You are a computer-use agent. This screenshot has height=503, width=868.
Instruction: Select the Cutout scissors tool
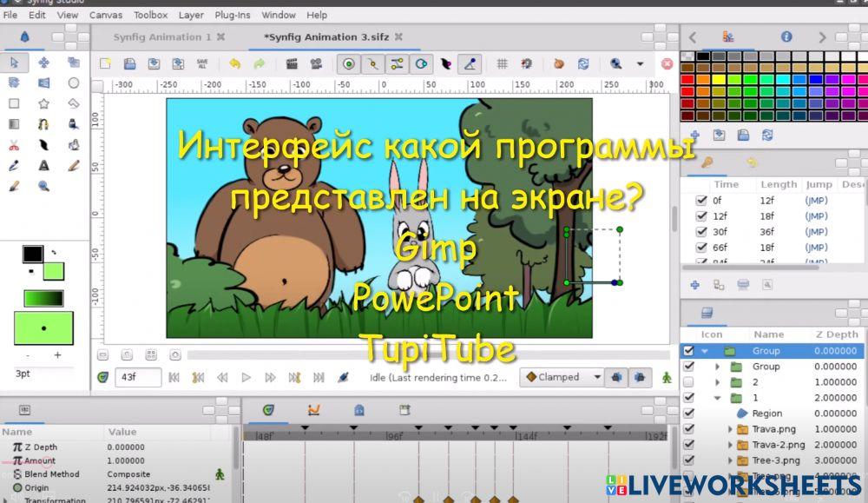[15, 145]
